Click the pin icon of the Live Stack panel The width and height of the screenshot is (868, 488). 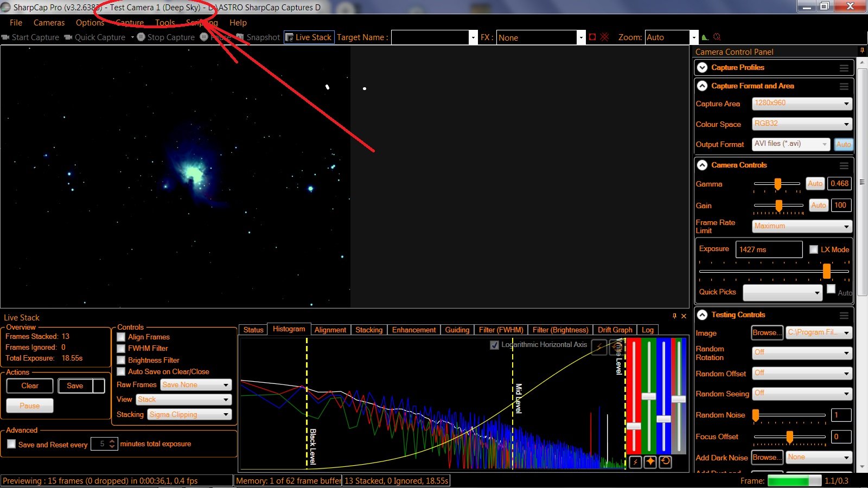[674, 316]
